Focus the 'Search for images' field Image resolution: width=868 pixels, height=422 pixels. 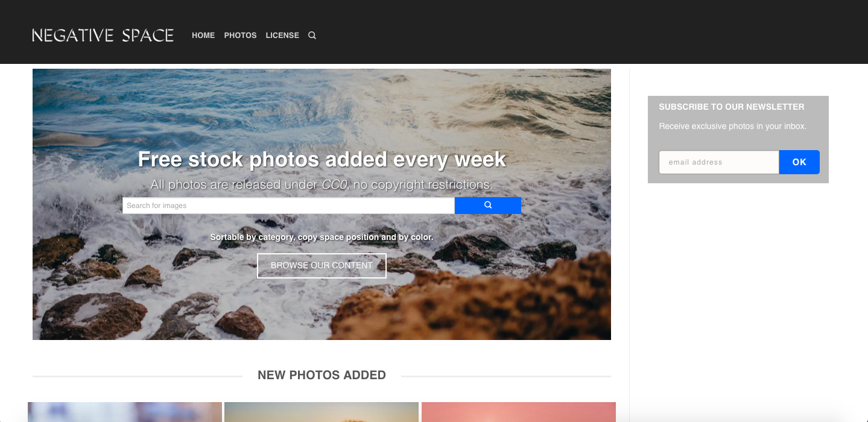(288, 206)
